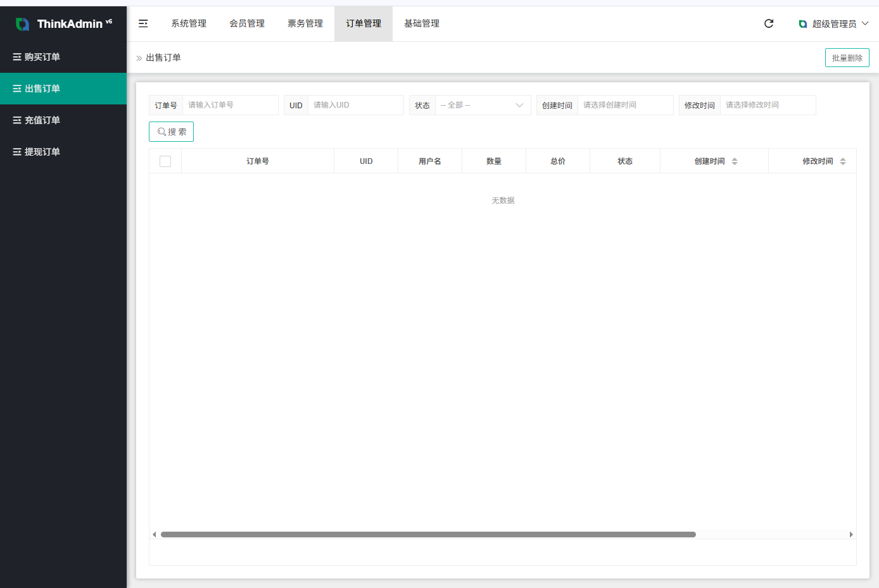Click the scroll left arrow of table
The height and width of the screenshot is (588, 879).
coord(154,534)
